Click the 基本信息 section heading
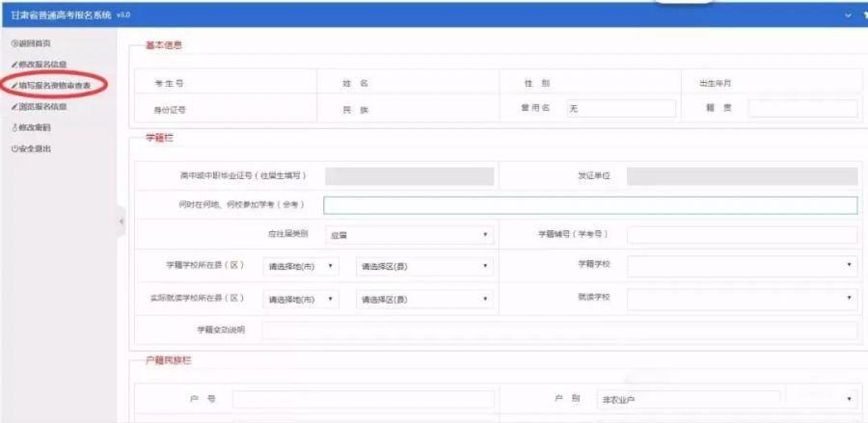Screen dimensions: 868x423 tap(163, 45)
